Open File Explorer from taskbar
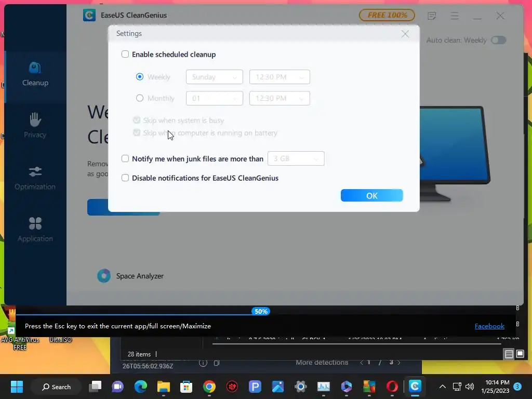This screenshot has height=399, width=532. 164,387
